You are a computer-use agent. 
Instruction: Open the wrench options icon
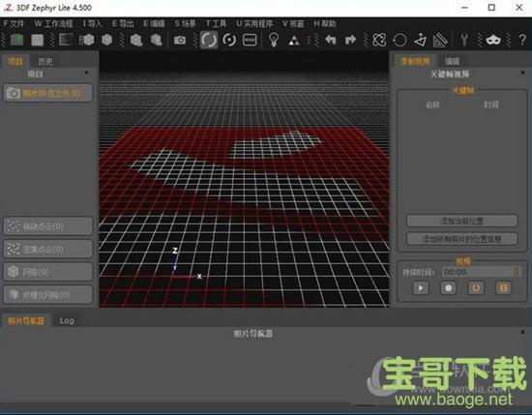464,40
